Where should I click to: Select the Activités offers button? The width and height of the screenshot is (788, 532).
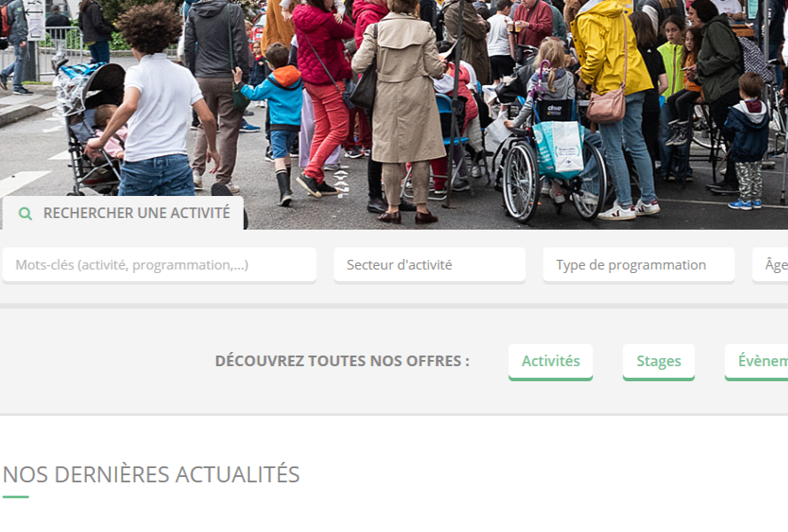click(x=550, y=362)
